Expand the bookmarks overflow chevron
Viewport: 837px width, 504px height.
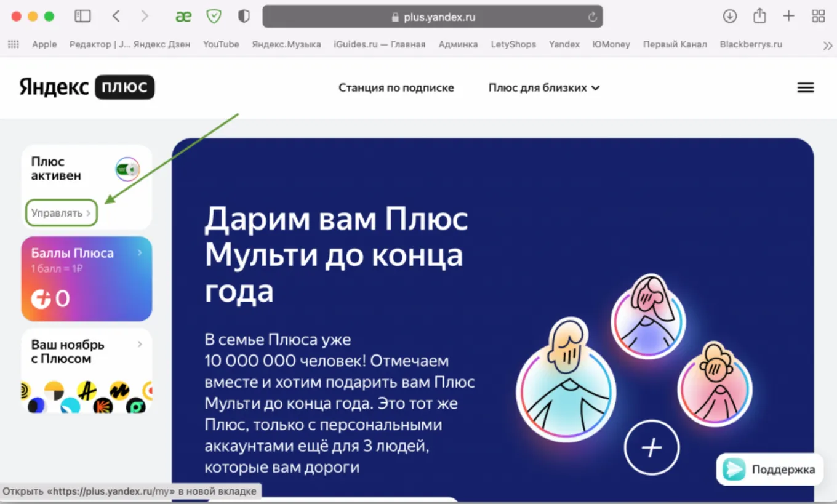(827, 45)
